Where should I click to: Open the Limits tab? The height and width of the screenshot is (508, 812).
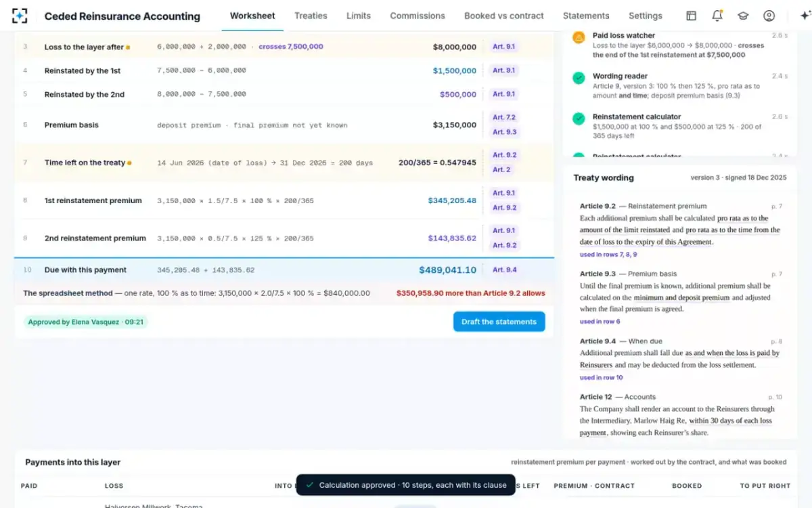[359, 16]
